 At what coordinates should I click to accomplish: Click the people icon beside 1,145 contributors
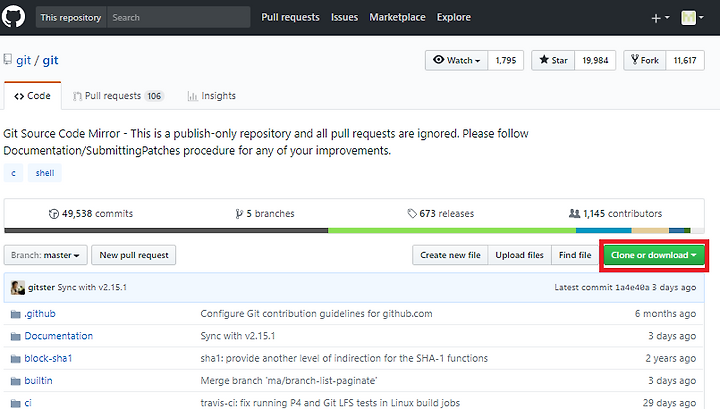[x=574, y=213]
